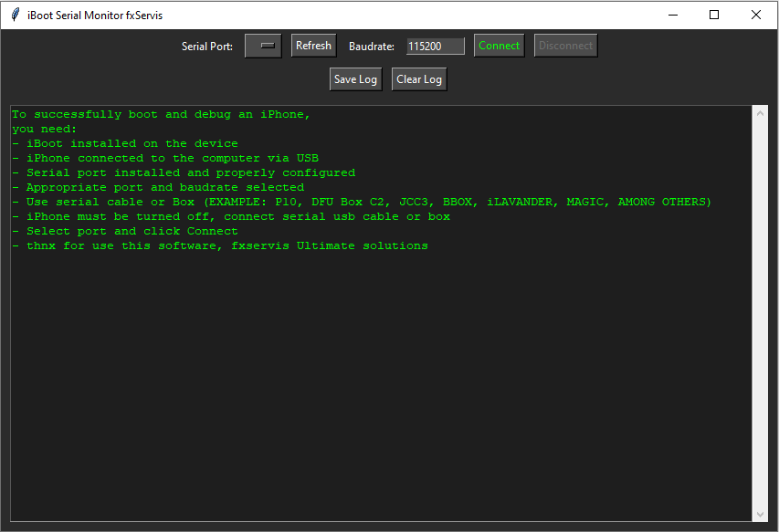Click the log scrollbar up arrow

click(x=760, y=114)
